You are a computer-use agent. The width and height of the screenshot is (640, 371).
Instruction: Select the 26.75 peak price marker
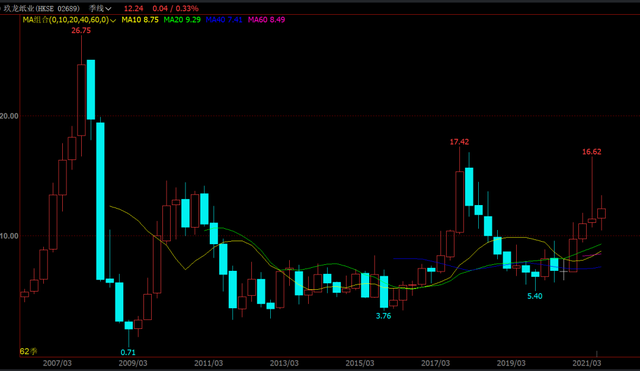coord(81,31)
